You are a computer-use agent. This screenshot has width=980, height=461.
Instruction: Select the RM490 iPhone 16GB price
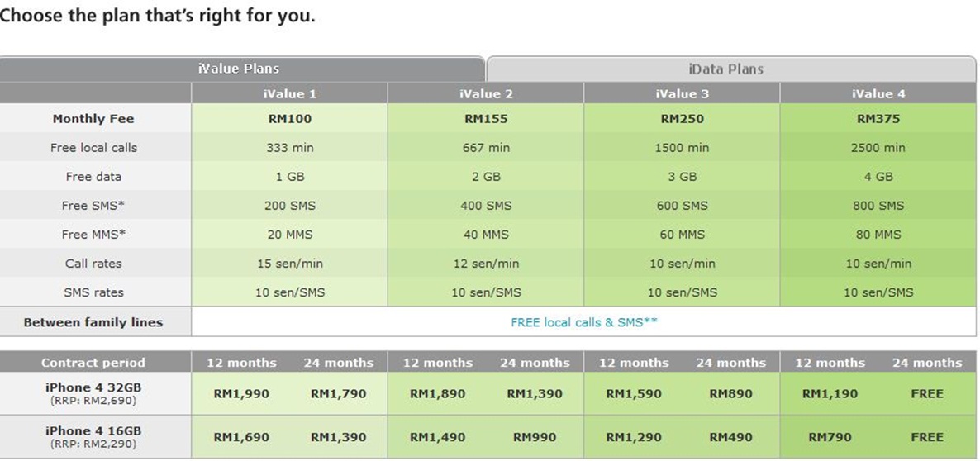pyautogui.click(x=730, y=437)
